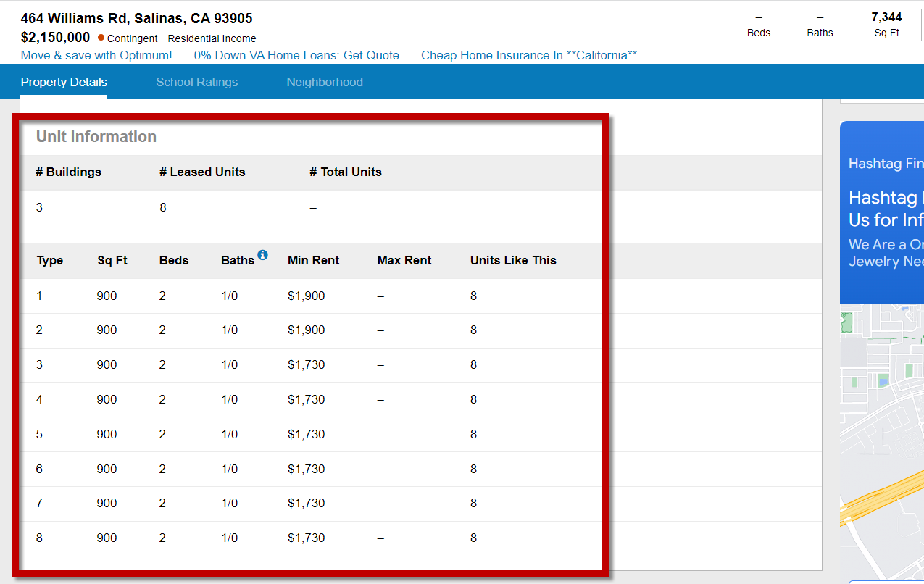Screen dimensions: 924x584
Task: Click the Baths label in the top stats header
Action: point(820,33)
